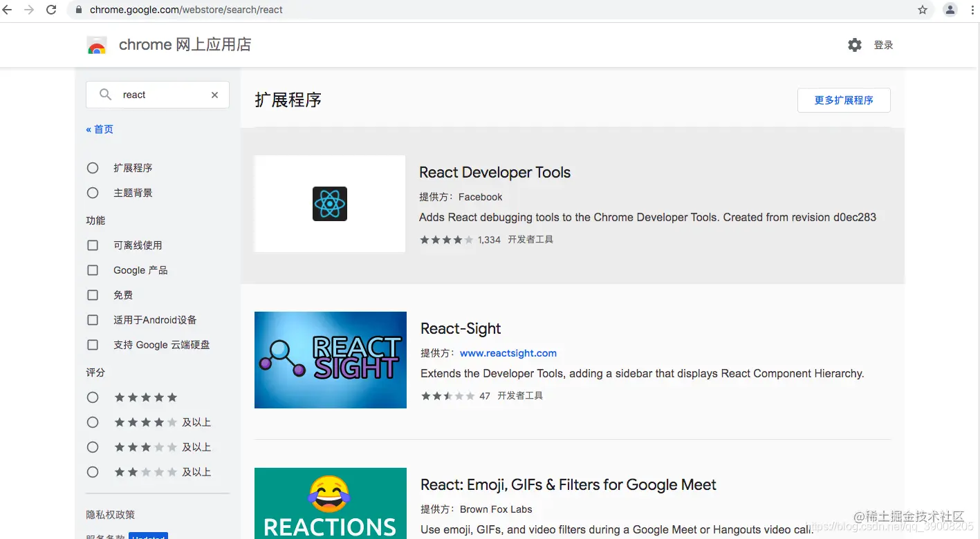
Task: Click the search magnifier icon
Action: point(105,95)
